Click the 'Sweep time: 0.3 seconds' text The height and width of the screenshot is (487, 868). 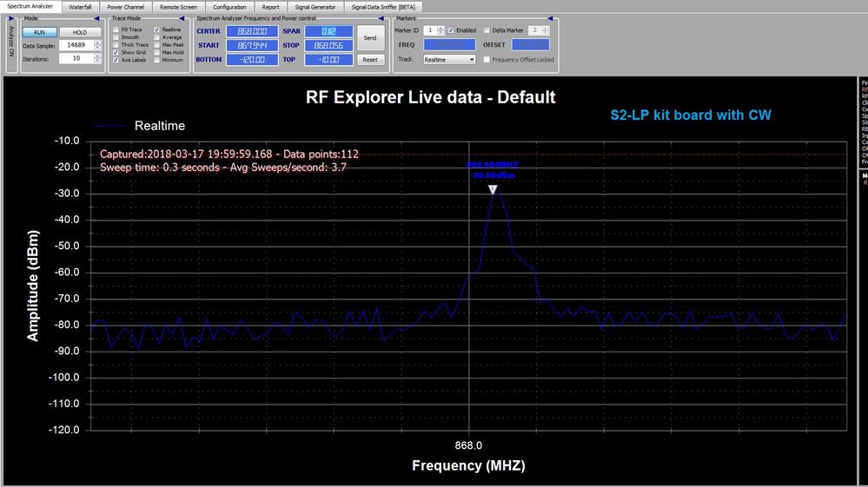point(223,168)
